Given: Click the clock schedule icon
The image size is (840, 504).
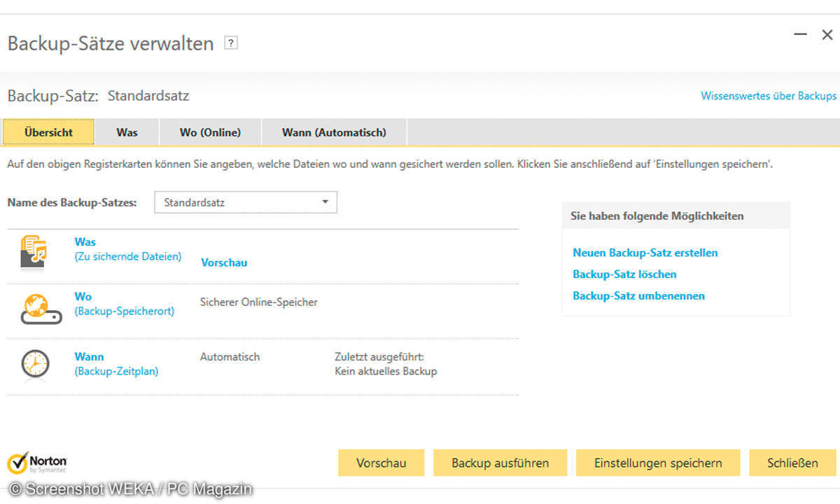Looking at the screenshot, I should [35, 364].
